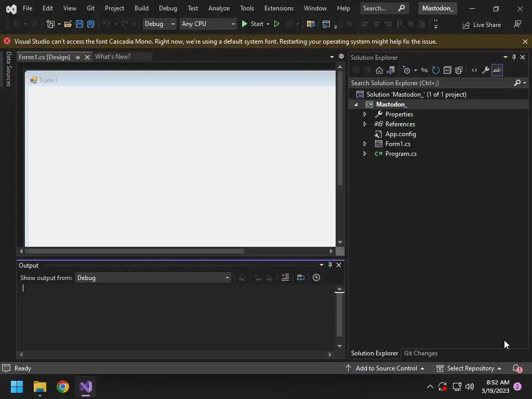The image size is (532, 399).
Task: Open the tab settings gear icon
Action: (x=341, y=56)
